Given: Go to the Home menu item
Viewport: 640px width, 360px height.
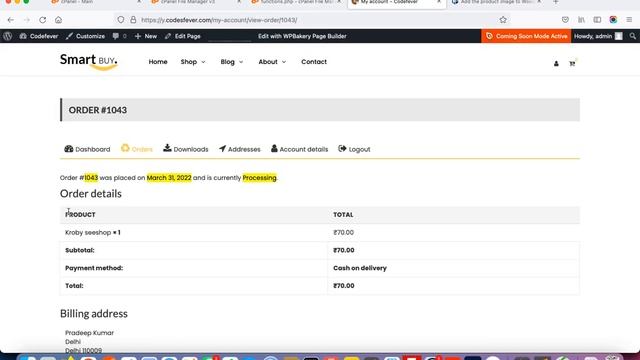Looking at the screenshot, I should 158,62.
